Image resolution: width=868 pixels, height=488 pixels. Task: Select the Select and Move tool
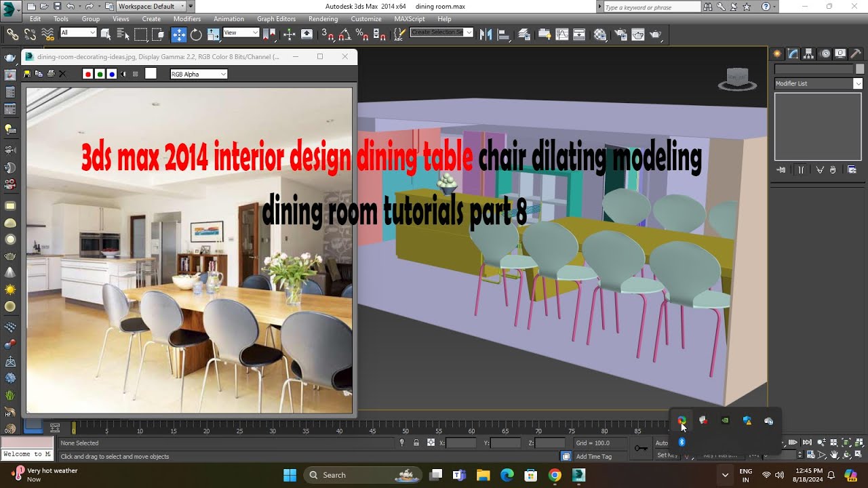point(179,35)
